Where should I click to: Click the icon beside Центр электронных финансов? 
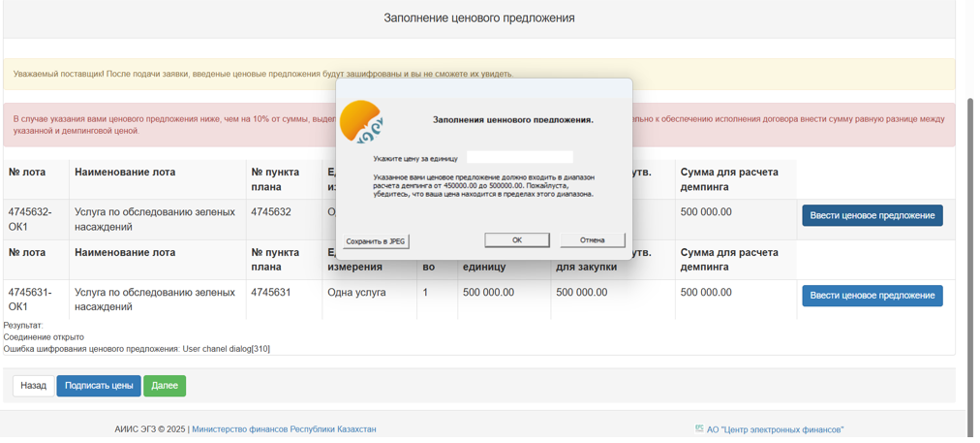(699, 428)
